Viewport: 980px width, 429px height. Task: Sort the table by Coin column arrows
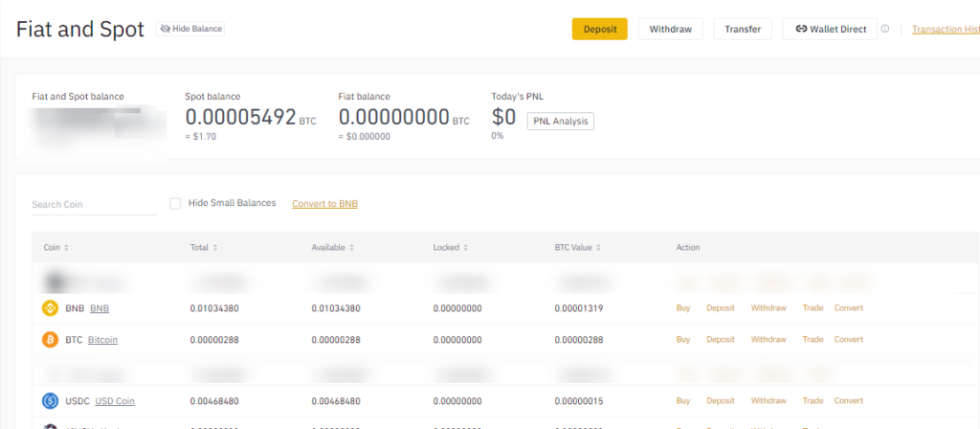pos(66,248)
